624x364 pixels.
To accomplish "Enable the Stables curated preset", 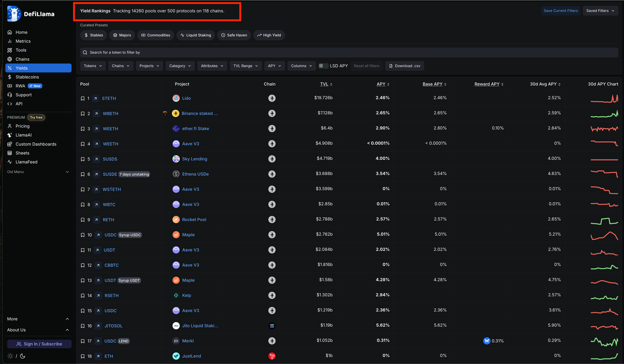I will (x=94, y=35).
